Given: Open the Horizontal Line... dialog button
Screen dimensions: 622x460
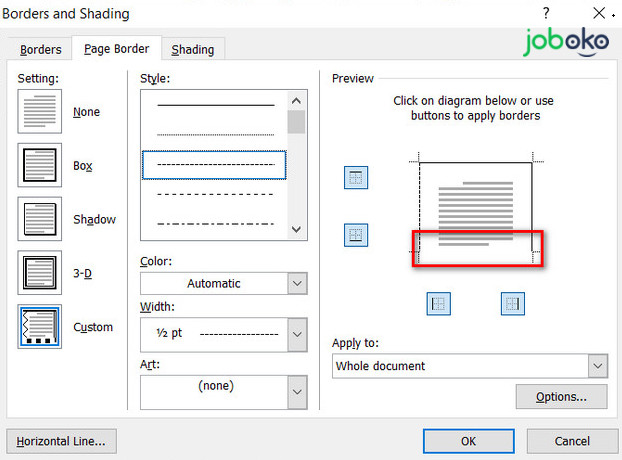Looking at the screenshot, I should coord(61,441).
